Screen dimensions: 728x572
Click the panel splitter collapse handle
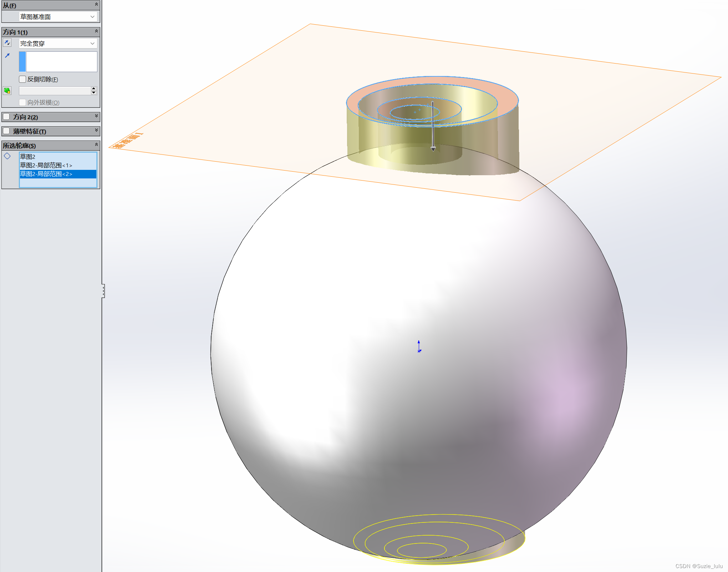(x=103, y=291)
